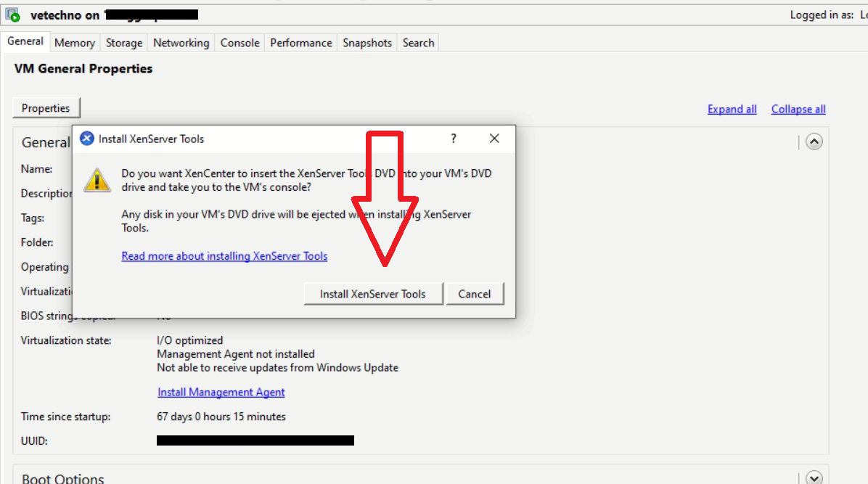Image resolution: width=868 pixels, height=484 pixels.
Task: Switch to the Networking tab
Action: (x=181, y=42)
